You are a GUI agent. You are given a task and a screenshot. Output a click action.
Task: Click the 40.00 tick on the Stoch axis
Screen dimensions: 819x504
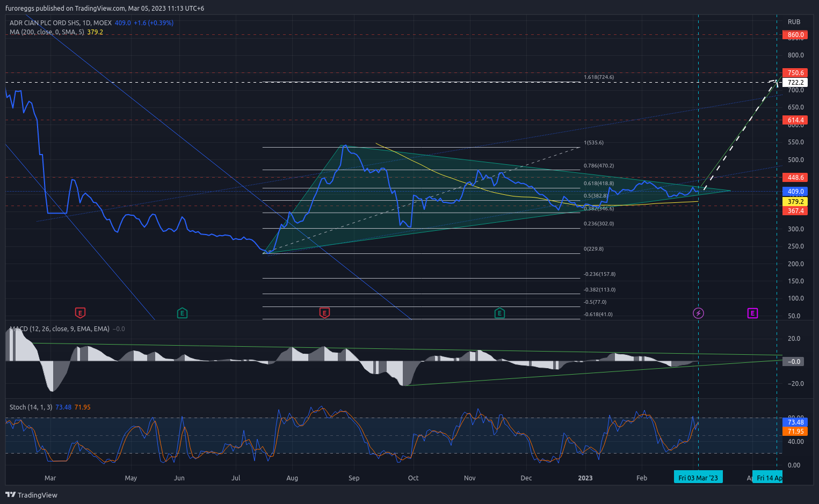point(796,442)
